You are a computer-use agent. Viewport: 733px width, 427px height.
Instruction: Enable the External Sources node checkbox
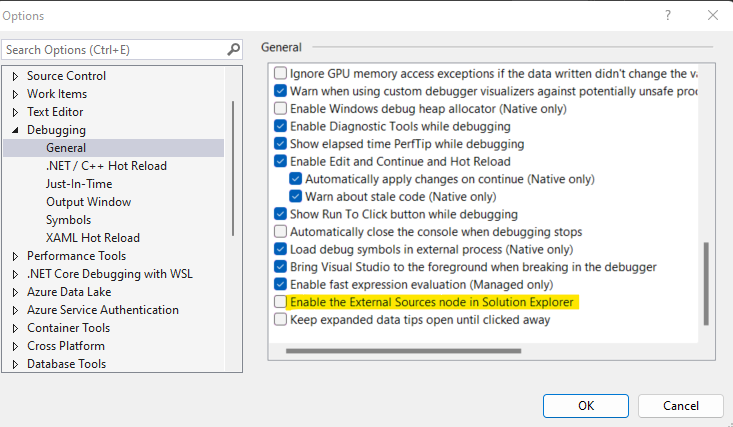coord(280,302)
